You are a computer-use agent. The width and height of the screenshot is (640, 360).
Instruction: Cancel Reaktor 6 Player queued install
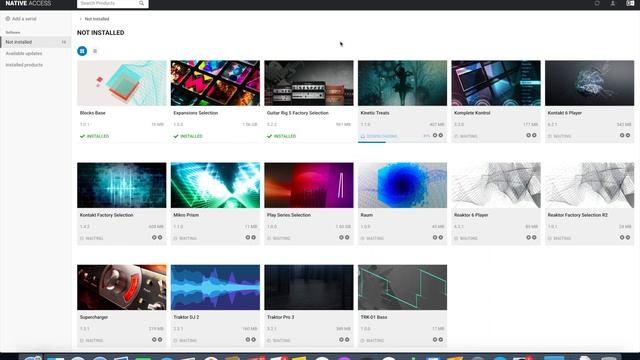click(x=534, y=238)
